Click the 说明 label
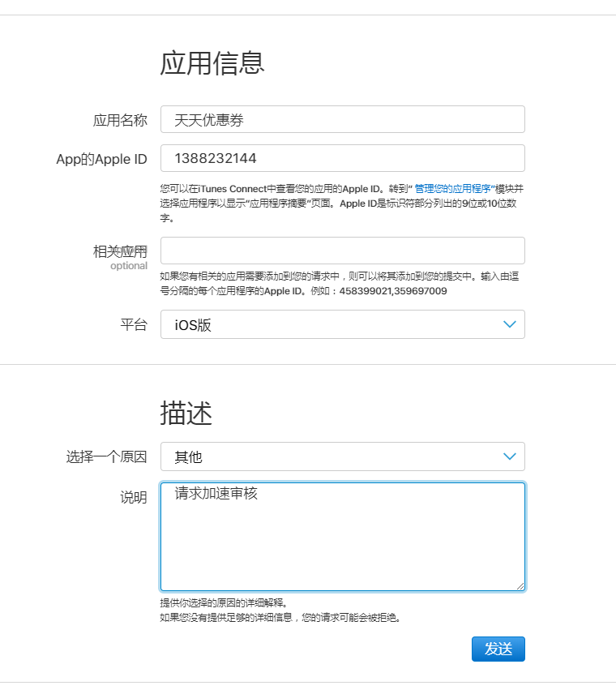 (134, 497)
